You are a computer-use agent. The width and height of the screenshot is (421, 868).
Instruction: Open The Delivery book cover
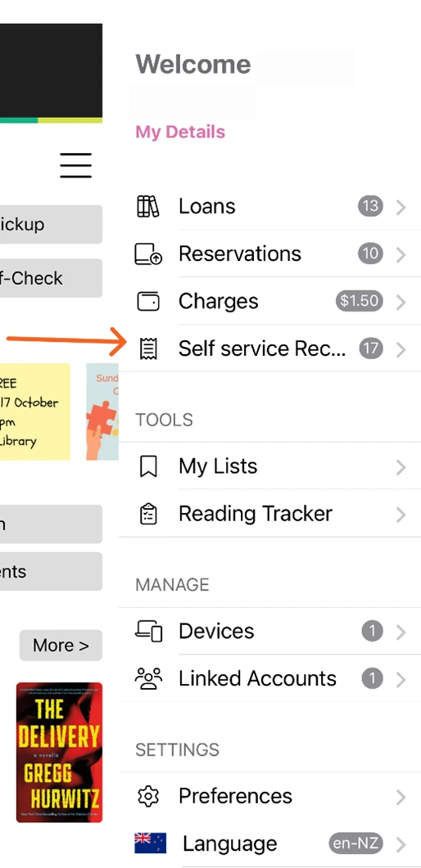point(59,753)
